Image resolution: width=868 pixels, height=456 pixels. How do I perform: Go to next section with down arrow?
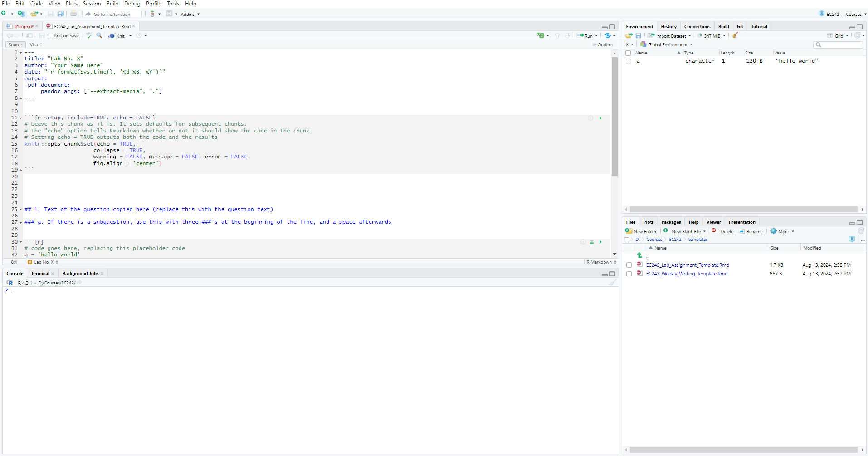tap(567, 35)
